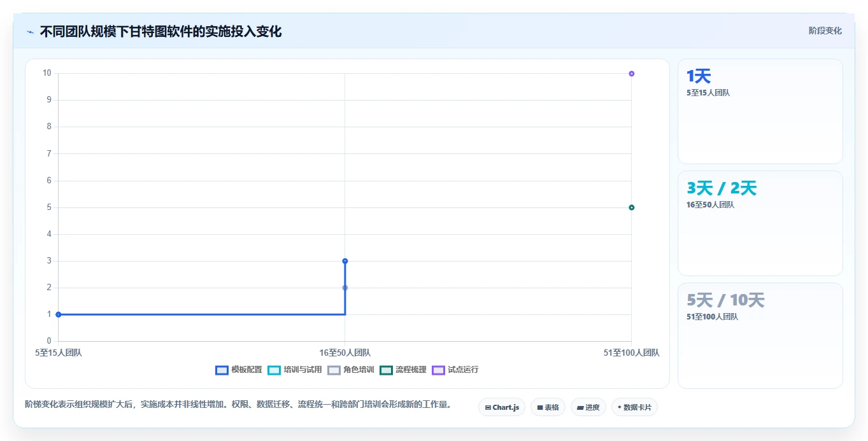The image size is (868, 441).
Task: Click the 模板配置 blue legend color box
Action: click(222, 370)
